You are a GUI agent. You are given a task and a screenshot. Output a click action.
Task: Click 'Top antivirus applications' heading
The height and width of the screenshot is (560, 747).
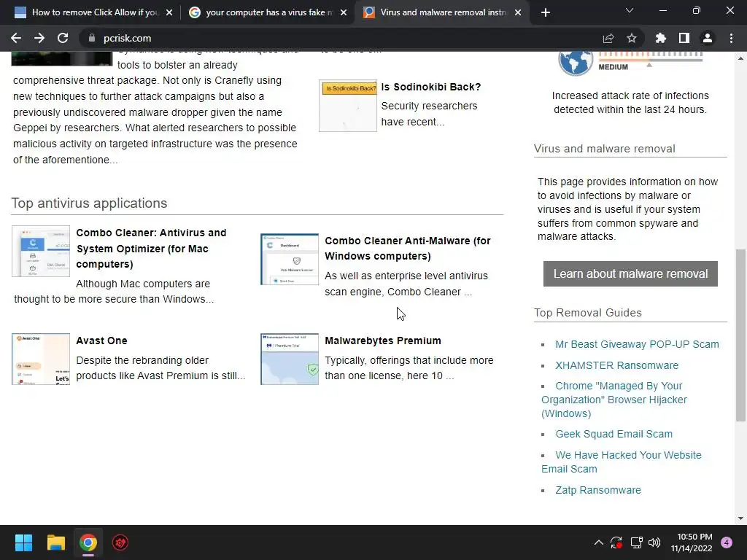(x=89, y=203)
